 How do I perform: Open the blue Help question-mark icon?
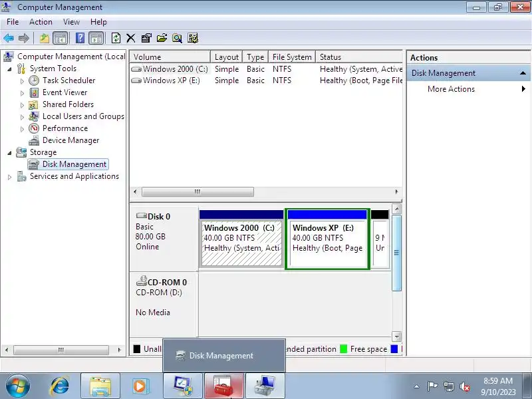(x=80, y=38)
